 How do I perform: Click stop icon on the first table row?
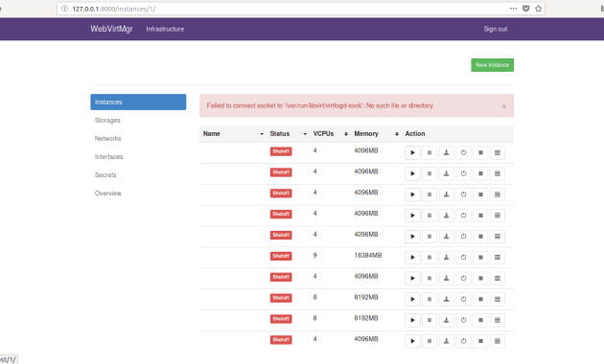480,152
